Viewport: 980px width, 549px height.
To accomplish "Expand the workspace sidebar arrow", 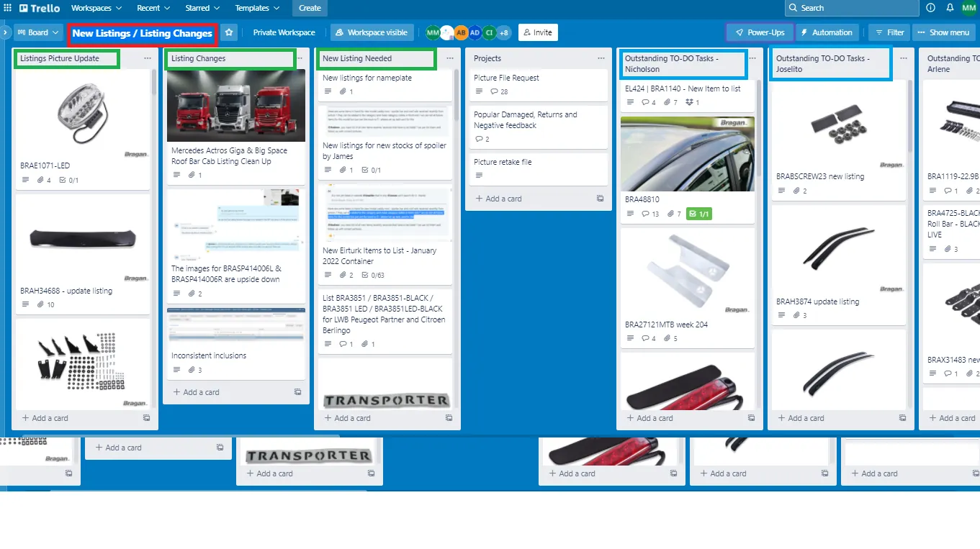I will tap(6, 32).
